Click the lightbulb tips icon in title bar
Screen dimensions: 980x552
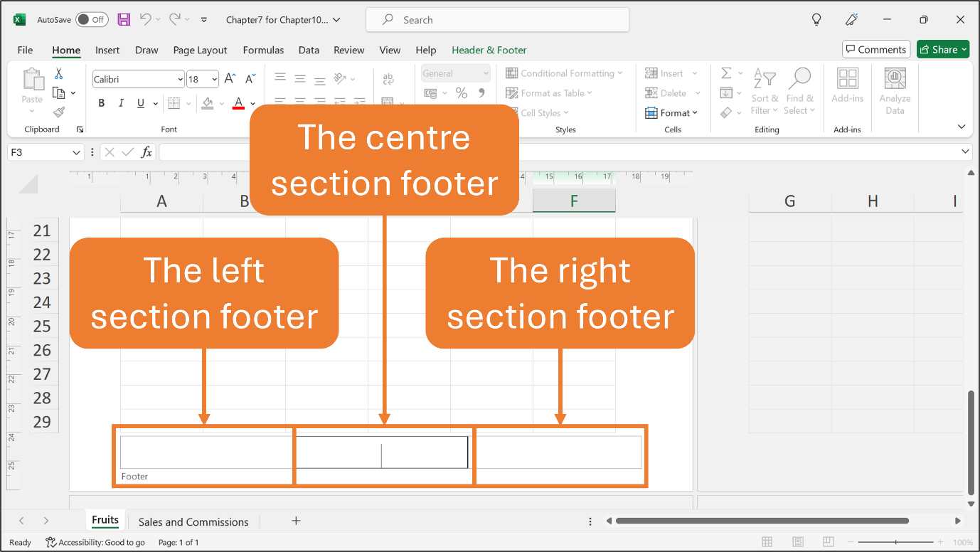816,20
